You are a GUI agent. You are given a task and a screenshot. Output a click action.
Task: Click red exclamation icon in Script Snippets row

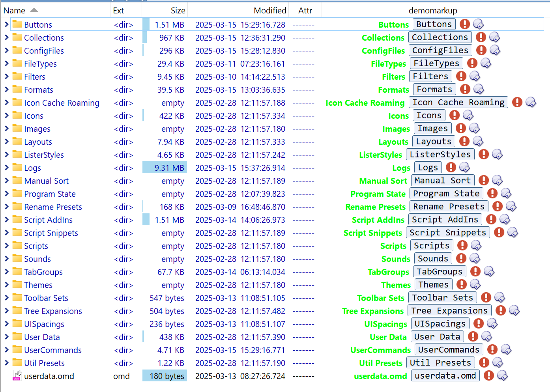click(x=499, y=232)
